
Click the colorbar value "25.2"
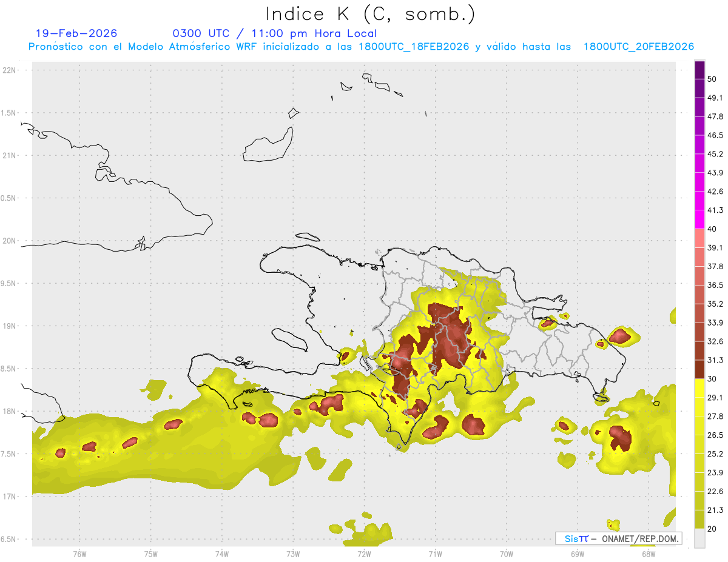[715, 453]
